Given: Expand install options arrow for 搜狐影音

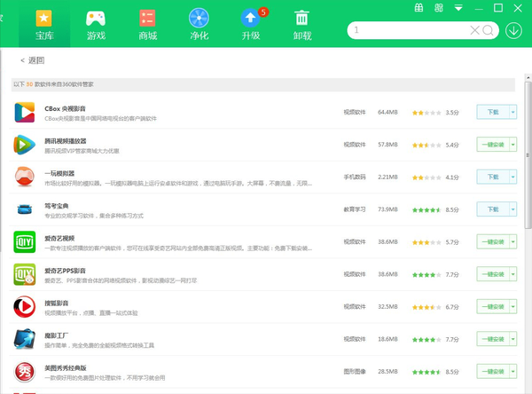Looking at the screenshot, I should pyautogui.click(x=513, y=307).
